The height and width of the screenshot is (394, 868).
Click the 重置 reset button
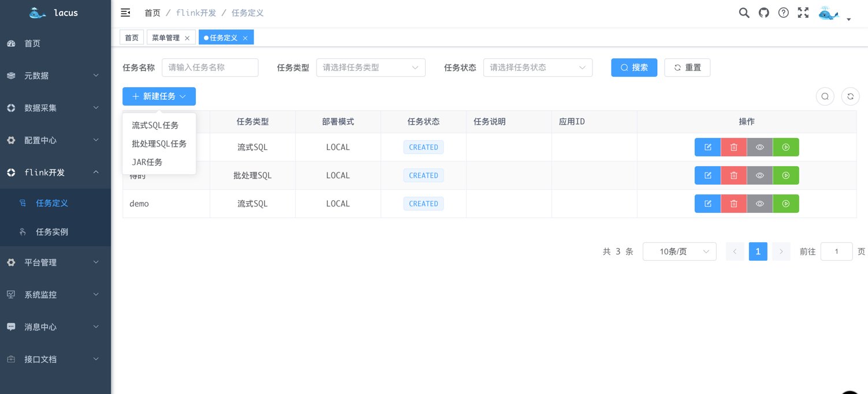(x=687, y=67)
